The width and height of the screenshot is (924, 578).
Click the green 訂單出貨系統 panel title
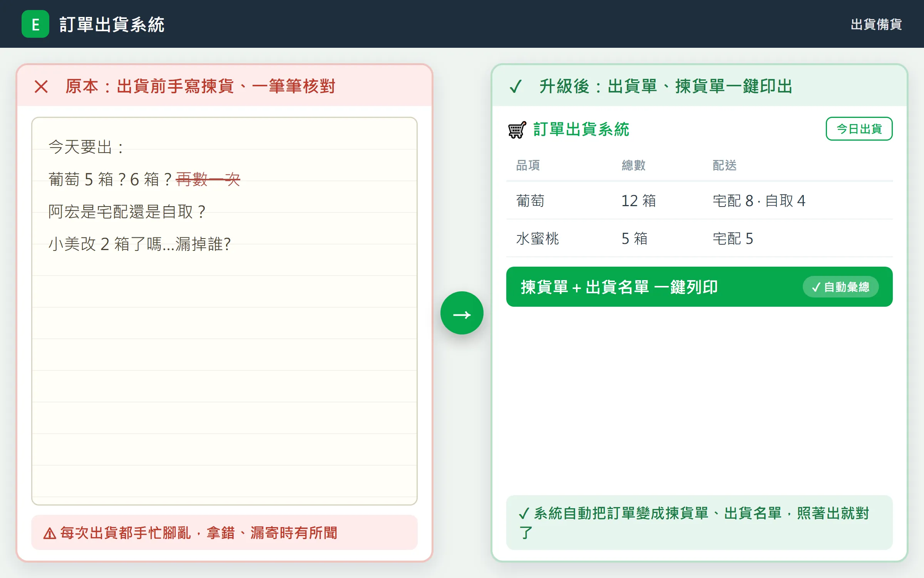tap(581, 129)
